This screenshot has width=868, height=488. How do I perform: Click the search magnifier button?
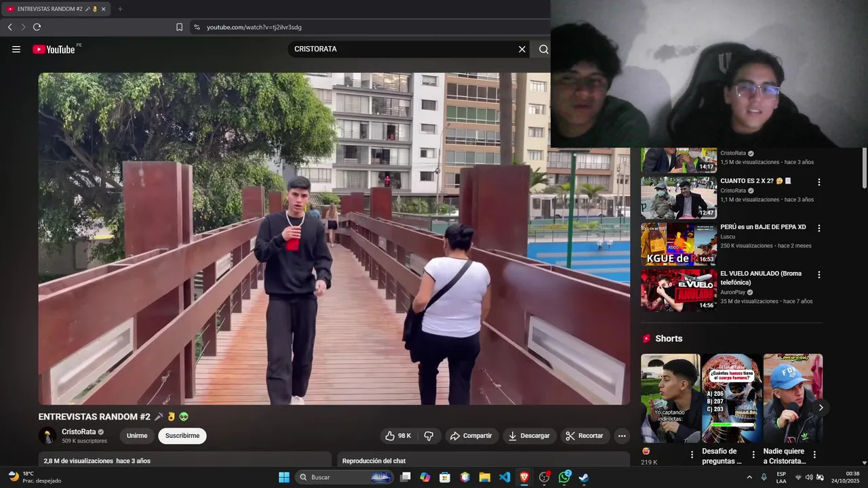(544, 49)
